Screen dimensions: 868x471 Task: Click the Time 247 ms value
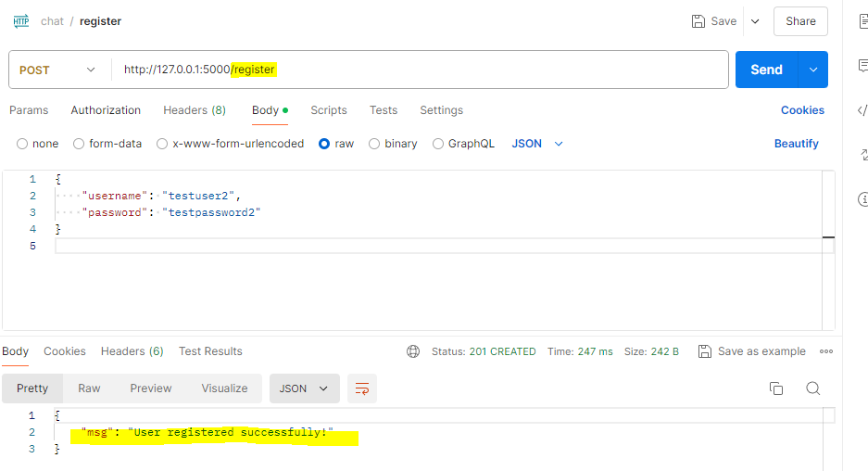pyautogui.click(x=595, y=351)
